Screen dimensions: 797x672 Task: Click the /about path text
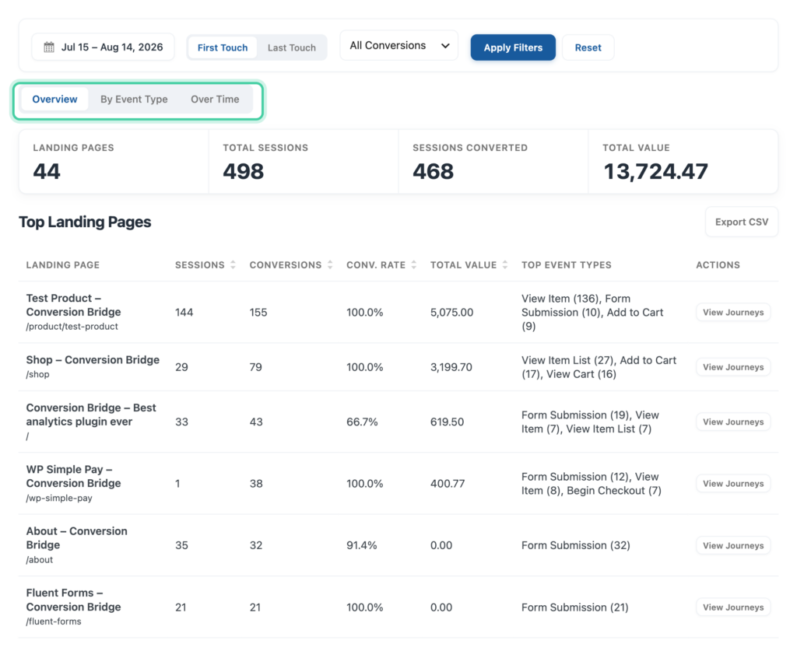(39, 560)
